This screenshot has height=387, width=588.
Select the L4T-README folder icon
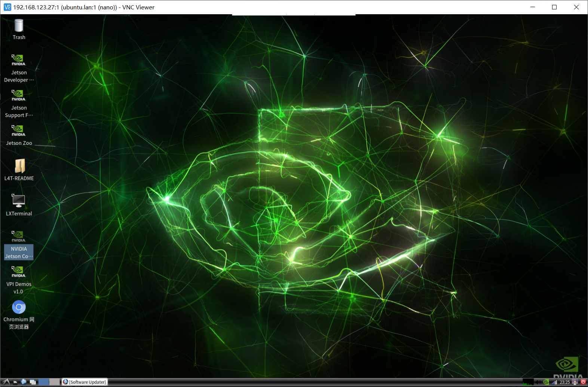[19, 170]
